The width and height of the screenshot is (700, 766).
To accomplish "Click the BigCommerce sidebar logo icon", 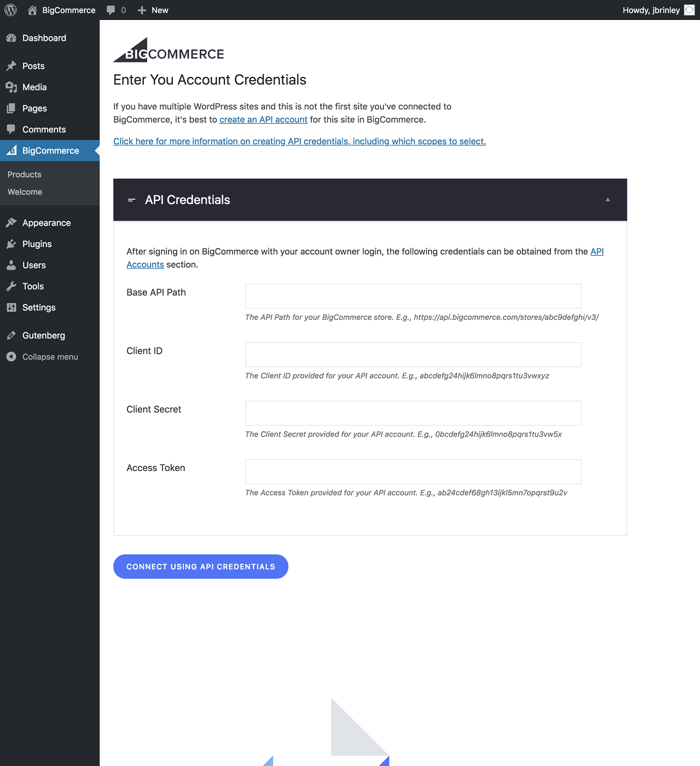I will (x=11, y=151).
